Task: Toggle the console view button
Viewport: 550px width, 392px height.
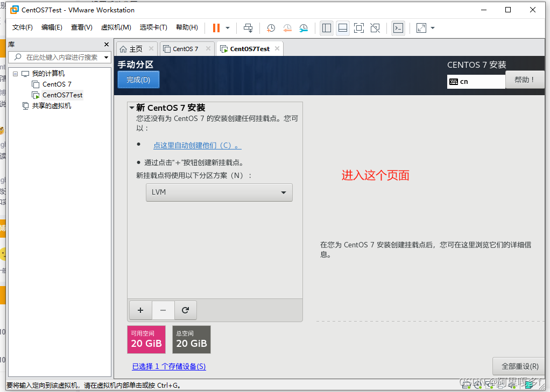Action: pyautogui.click(x=398, y=27)
